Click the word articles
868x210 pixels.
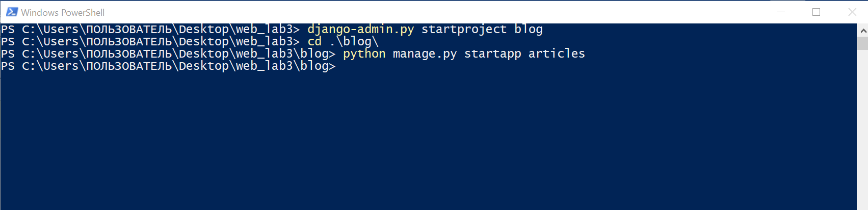pos(557,54)
